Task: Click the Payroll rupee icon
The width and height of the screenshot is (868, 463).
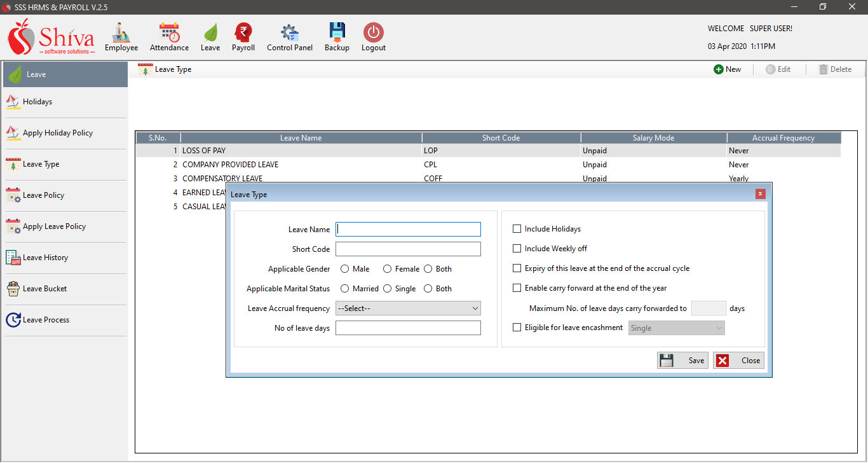Action: 243,33
